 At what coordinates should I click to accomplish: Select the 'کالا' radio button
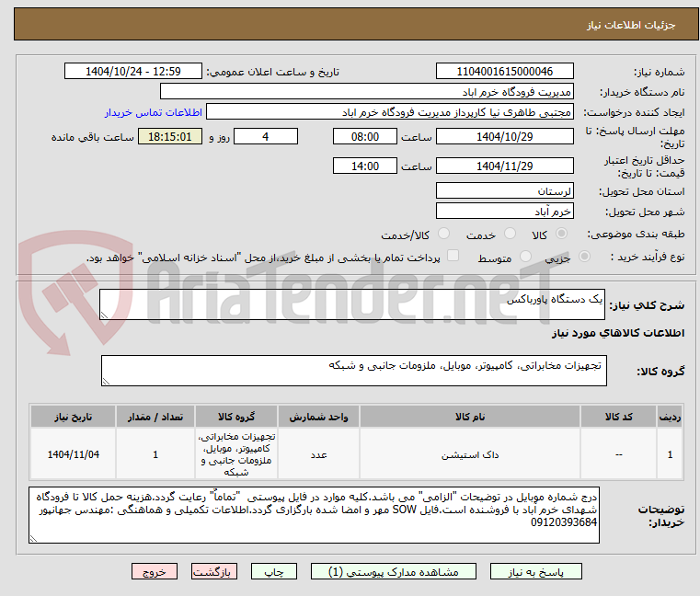pyautogui.click(x=562, y=234)
